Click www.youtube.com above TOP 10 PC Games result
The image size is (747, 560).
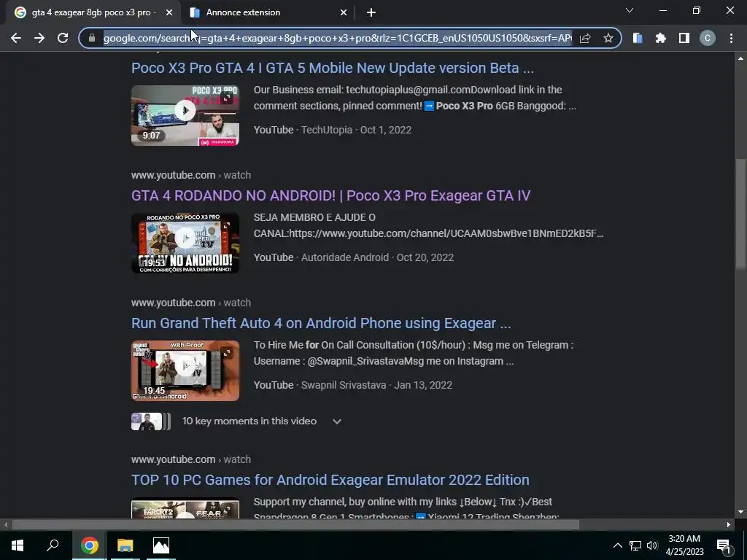(174, 459)
